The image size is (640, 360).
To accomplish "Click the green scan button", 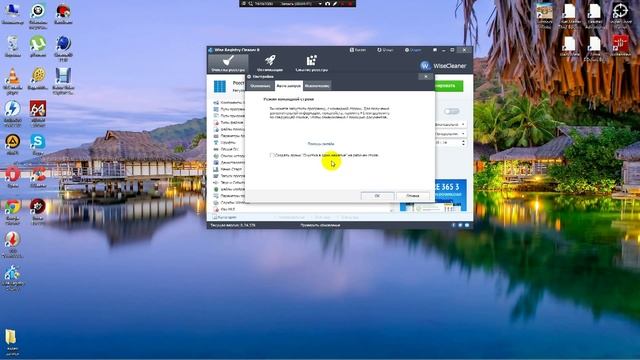I will point(448,86).
